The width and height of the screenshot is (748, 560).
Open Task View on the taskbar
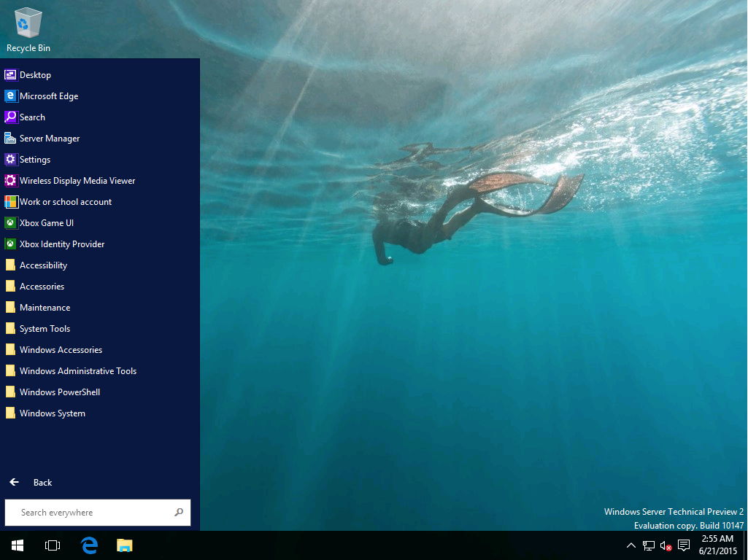coord(53,545)
